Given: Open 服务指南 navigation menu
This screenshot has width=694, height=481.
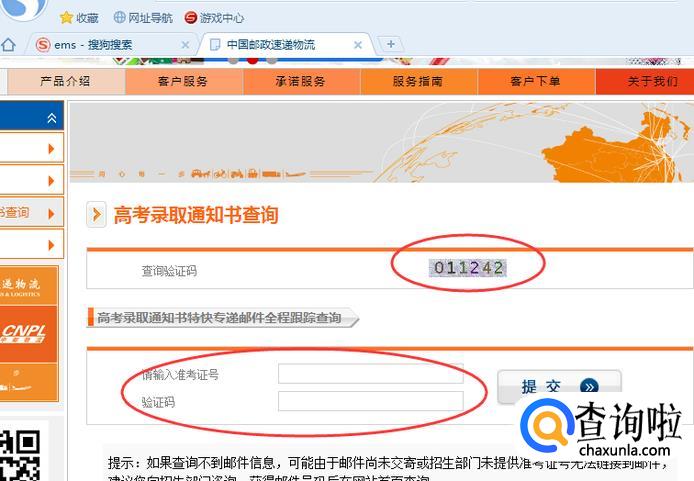Looking at the screenshot, I should 418,81.
